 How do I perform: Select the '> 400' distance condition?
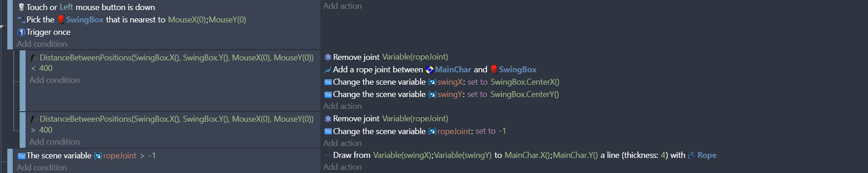coord(172,124)
